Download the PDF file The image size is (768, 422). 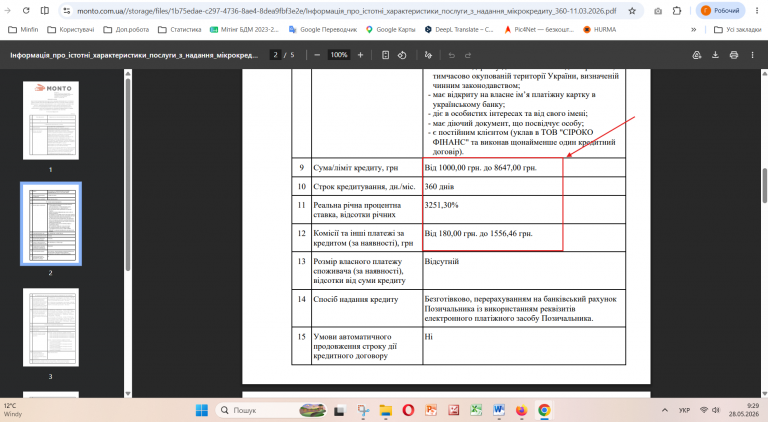715,55
